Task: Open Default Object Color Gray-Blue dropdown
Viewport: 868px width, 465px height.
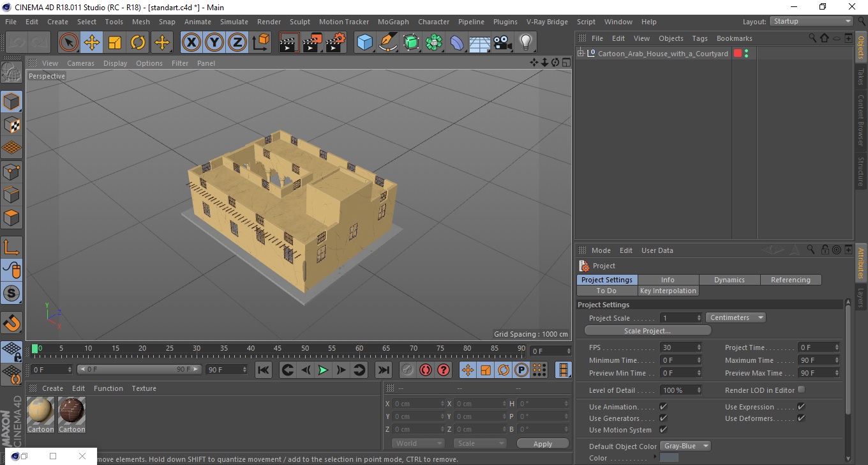Action: (x=685, y=446)
